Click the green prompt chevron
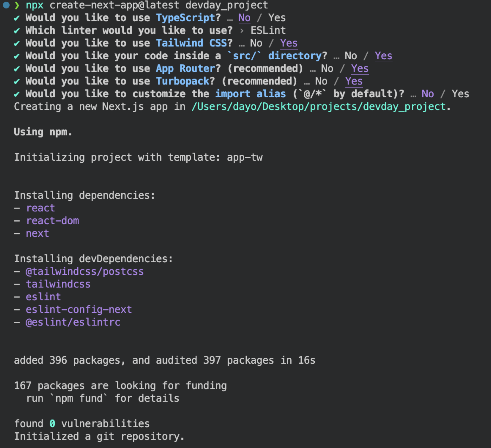The image size is (491, 448). coord(17,5)
